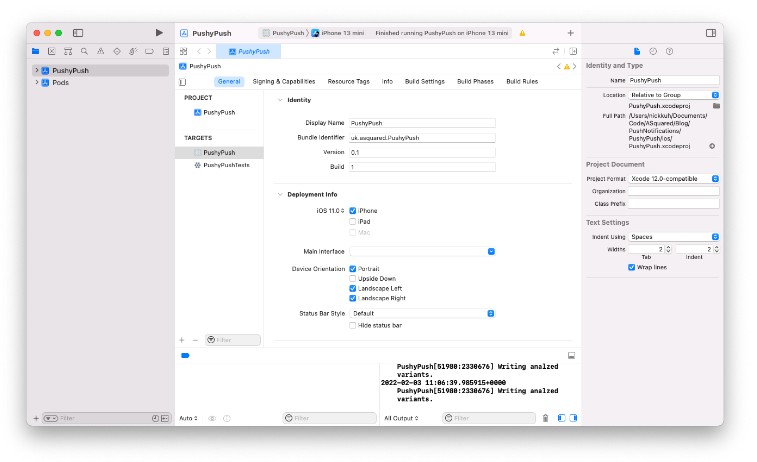Hide the project and targets list

pyautogui.click(x=182, y=82)
